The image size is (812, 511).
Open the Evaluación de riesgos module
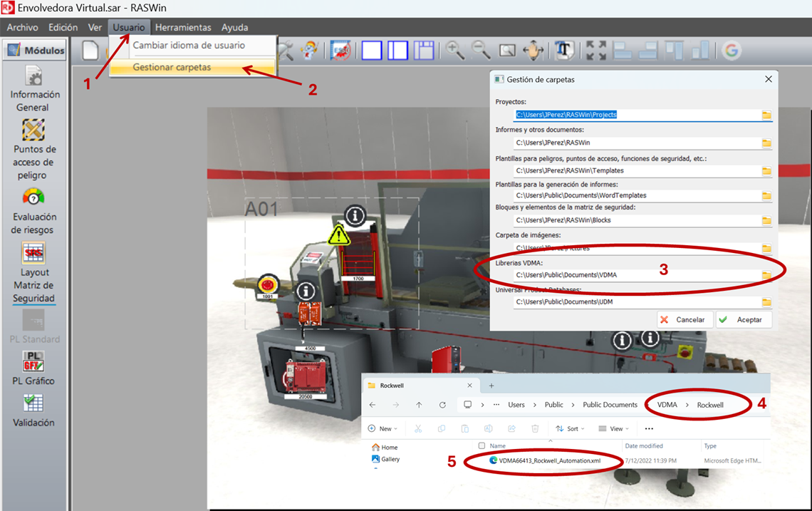coord(34,212)
